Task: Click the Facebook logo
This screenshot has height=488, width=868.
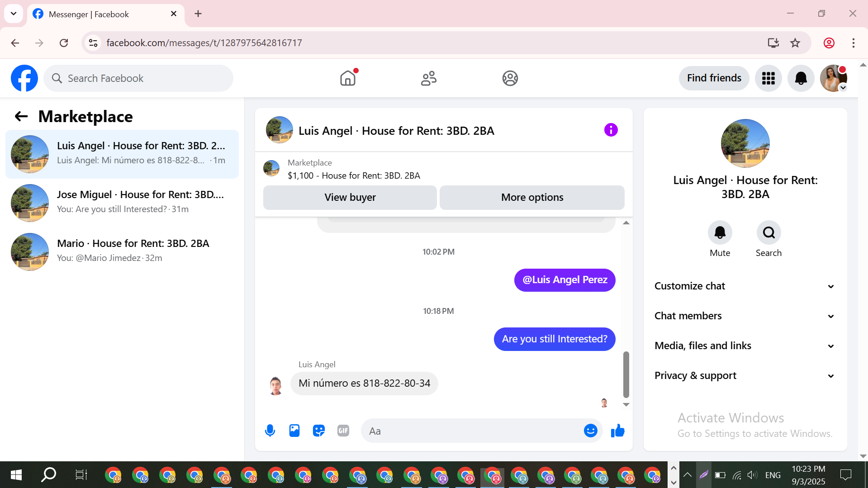Action: click(24, 78)
